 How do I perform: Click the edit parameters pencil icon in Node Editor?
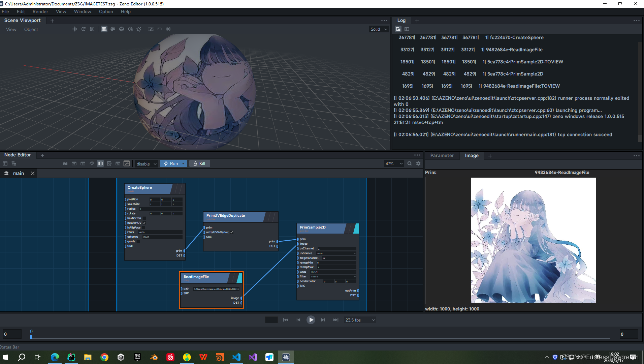click(x=109, y=163)
